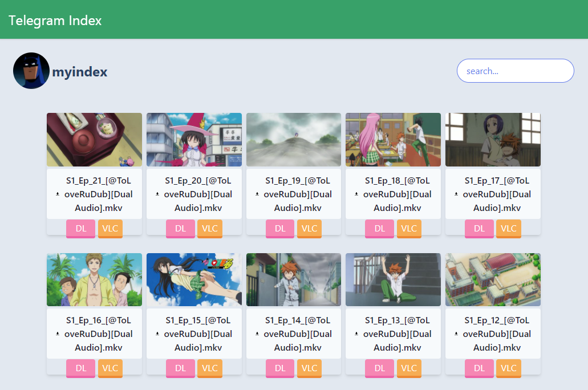Stream S1_Ep_18 with VLC button

(409, 229)
